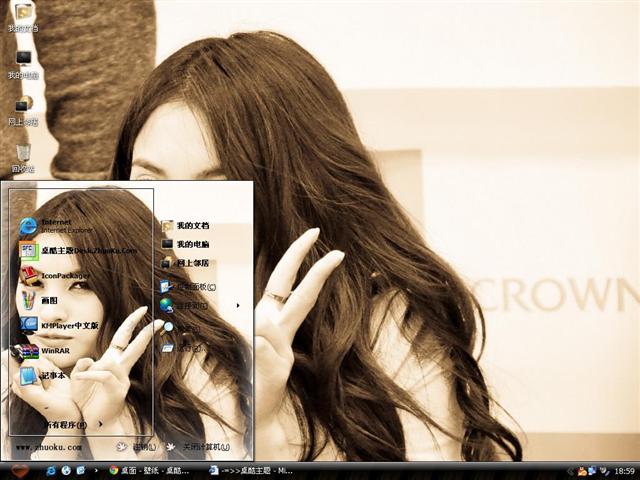The height and width of the screenshot is (480, 640).
Task: Launch Internet Explorer from start menu
Action: click(56, 226)
